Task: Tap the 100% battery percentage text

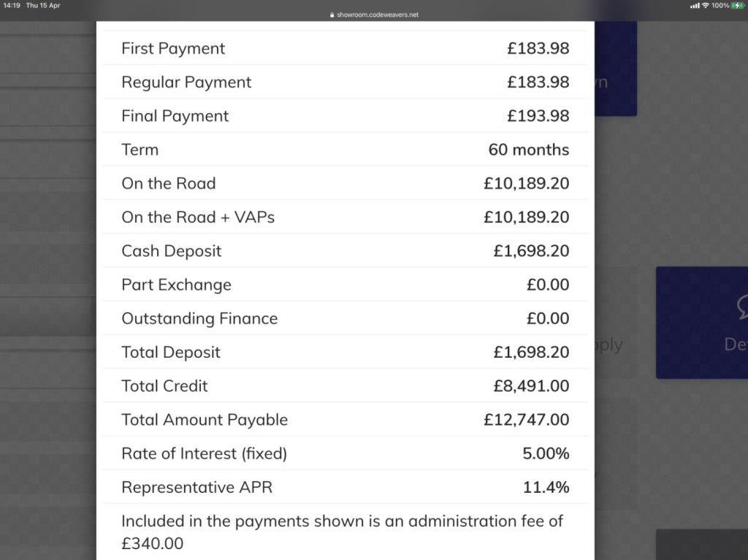Action: point(720,5)
